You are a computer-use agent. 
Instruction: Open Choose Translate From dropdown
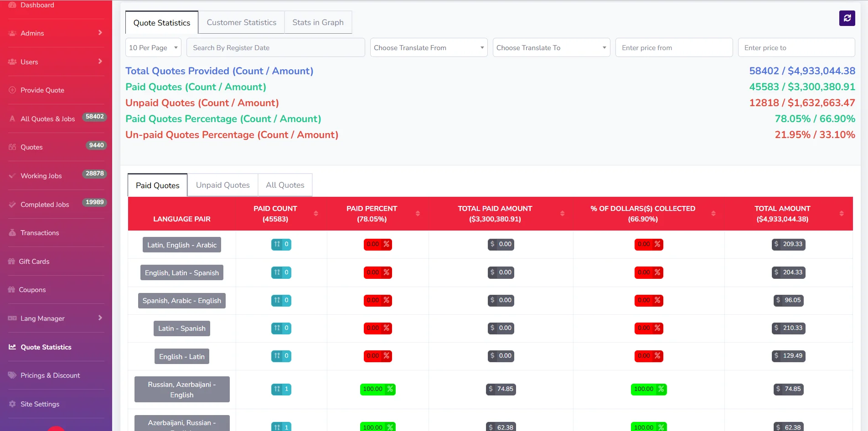click(429, 48)
